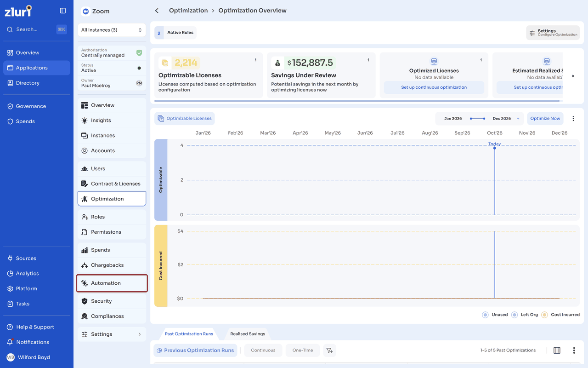Click the Zluri logo
Screen dimensions: 588x368
(x=18, y=11)
